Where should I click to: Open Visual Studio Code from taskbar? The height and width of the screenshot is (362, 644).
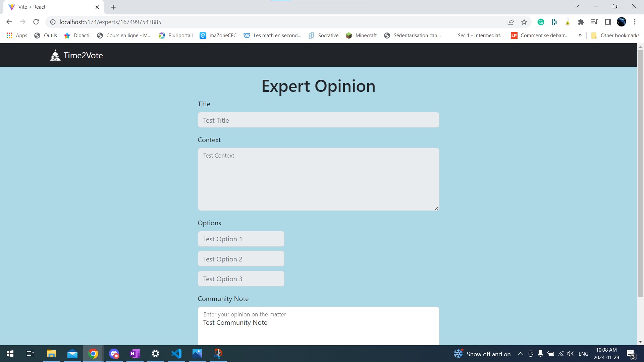coord(176,354)
